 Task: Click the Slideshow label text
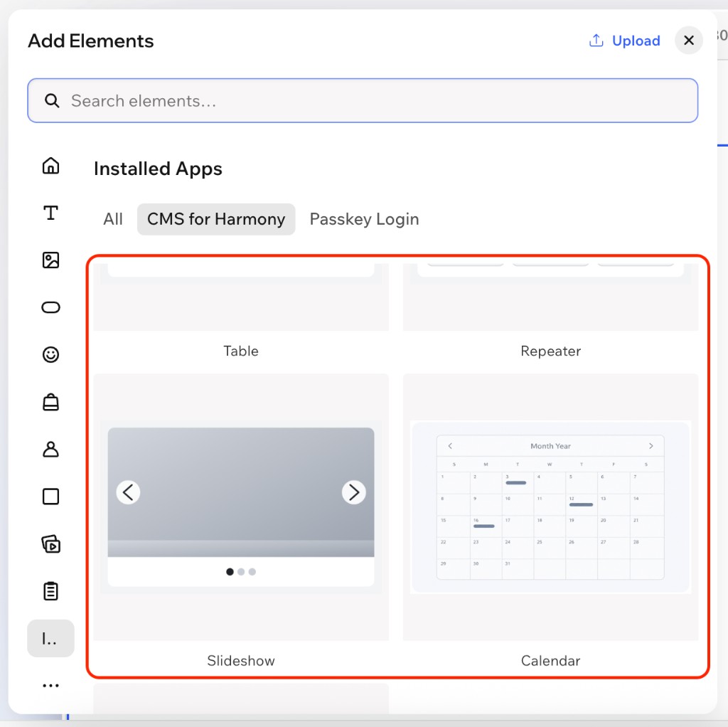click(x=241, y=661)
